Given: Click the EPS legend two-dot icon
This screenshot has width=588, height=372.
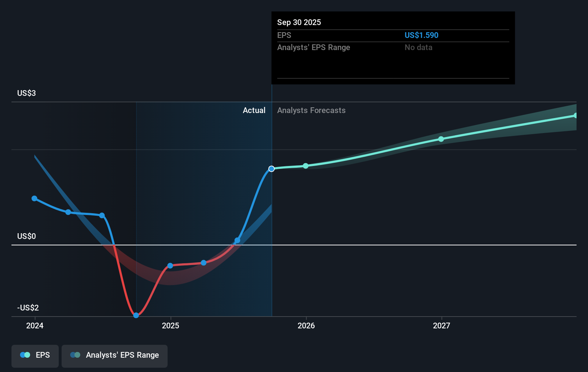Looking at the screenshot, I should click(25, 355).
